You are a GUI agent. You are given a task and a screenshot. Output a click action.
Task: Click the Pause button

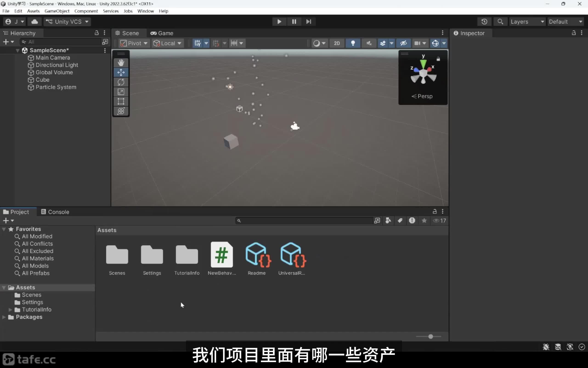pos(294,22)
